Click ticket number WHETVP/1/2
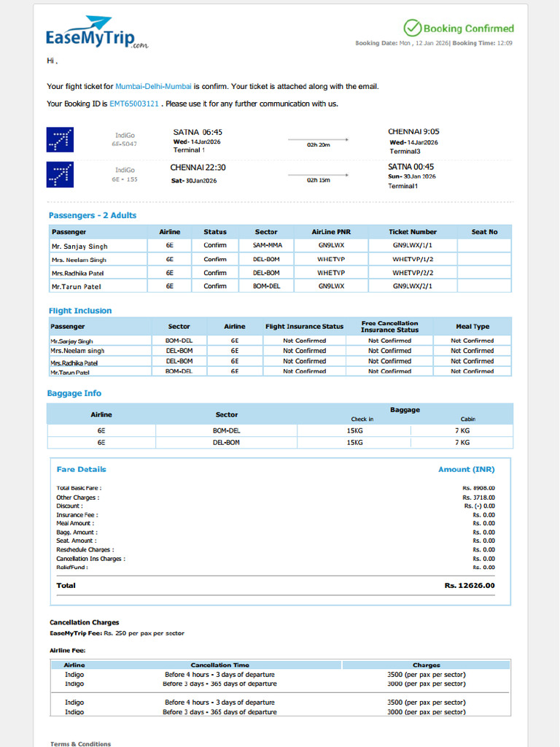The height and width of the screenshot is (747, 560). [413, 259]
